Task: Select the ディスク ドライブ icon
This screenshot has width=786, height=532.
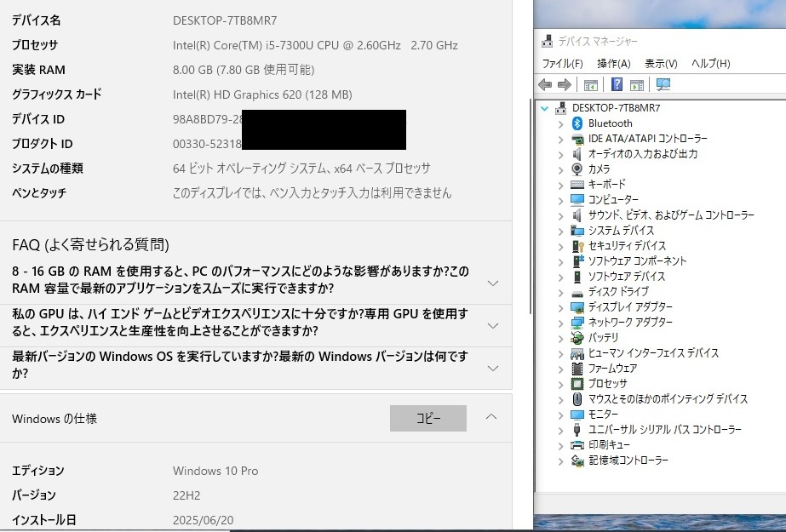Action: click(x=577, y=293)
